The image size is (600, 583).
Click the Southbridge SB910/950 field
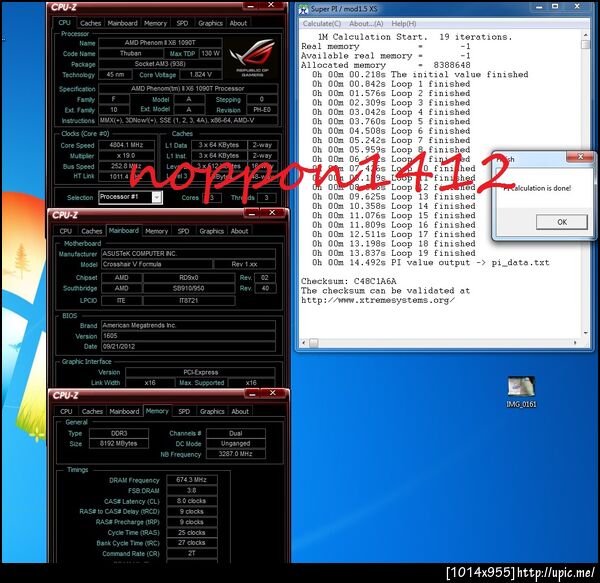coord(189,288)
